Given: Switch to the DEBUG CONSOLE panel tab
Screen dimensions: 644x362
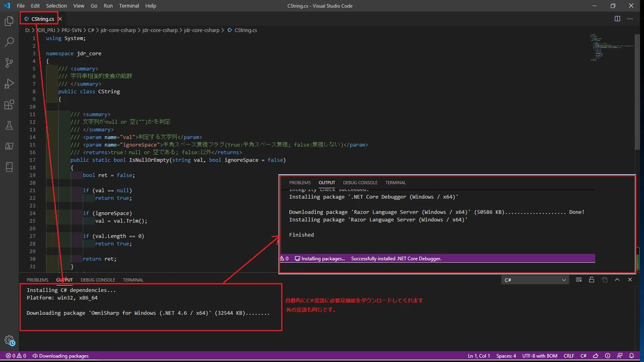Looking at the screenshot, I should pos(98,280).
